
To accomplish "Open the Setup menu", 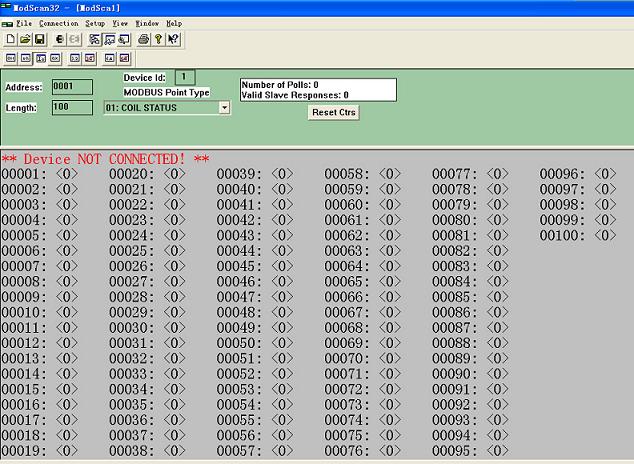I will 94,22.
